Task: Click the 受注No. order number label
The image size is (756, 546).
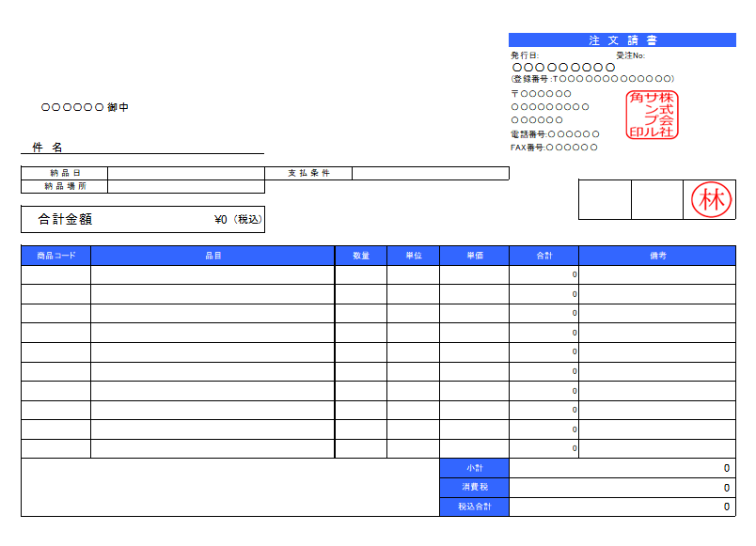Action: [x=630, y=55]
